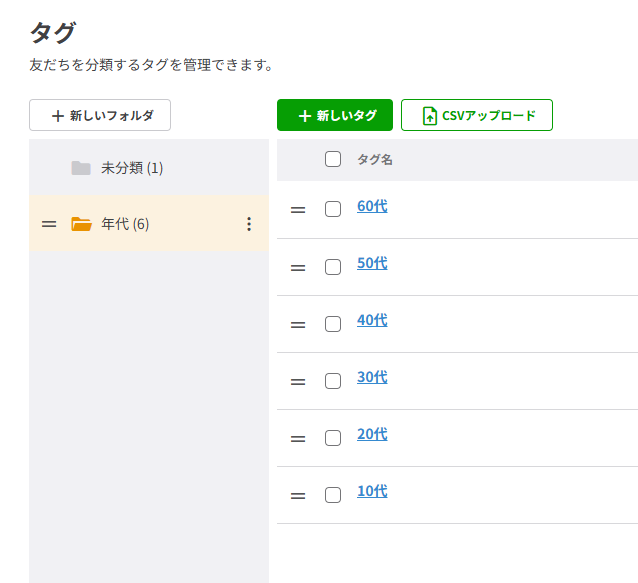Select the 未分類 (1) folder
638x583 pixels.
tap(131, 168)
